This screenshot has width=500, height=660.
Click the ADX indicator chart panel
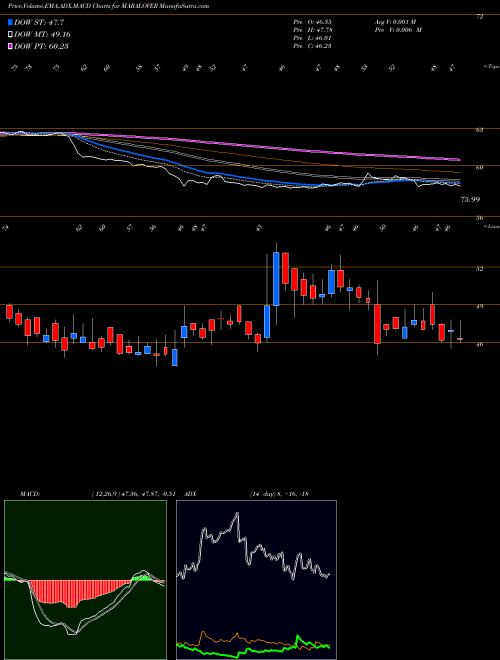tap(256, 580)
